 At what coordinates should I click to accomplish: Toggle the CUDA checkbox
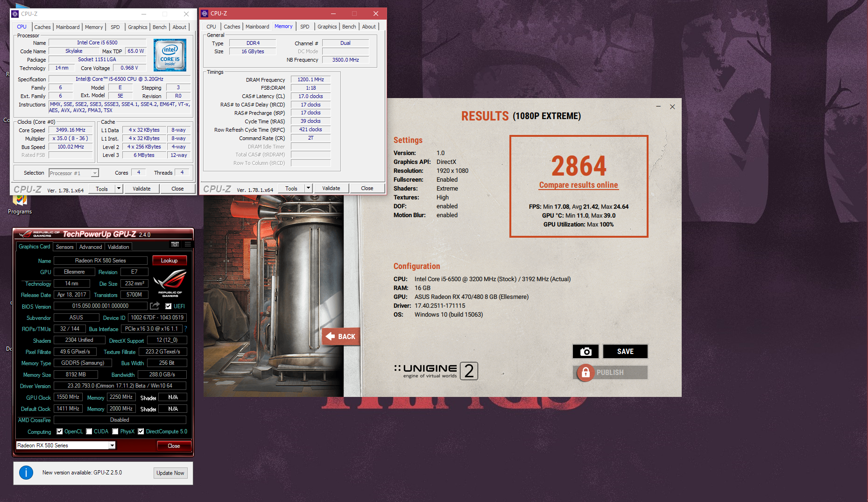(89, 431)
